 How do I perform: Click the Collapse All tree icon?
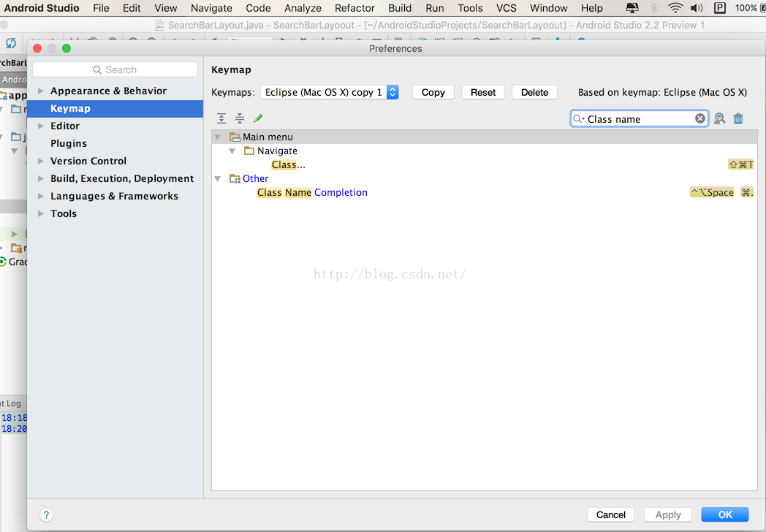coord(240,118)
